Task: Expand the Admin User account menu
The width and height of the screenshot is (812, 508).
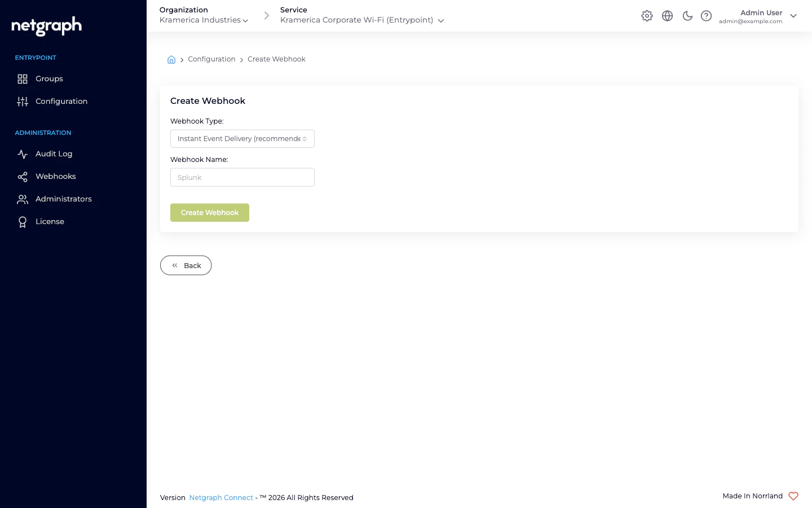Action: click(x=793, y=16)
